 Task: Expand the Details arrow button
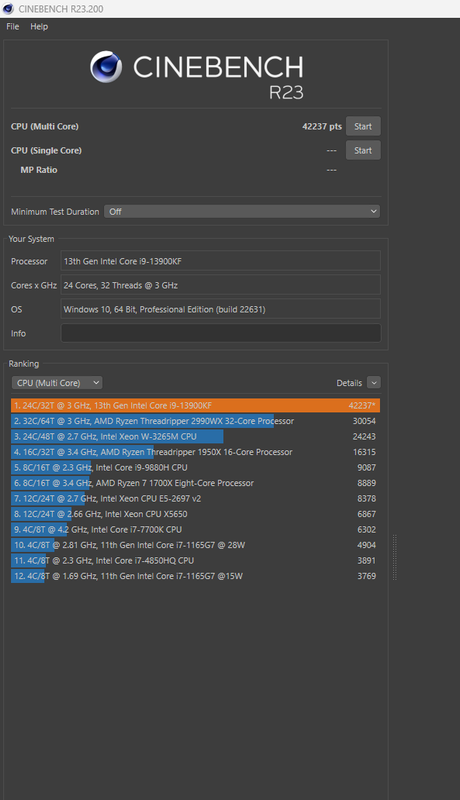pos(374,383)
